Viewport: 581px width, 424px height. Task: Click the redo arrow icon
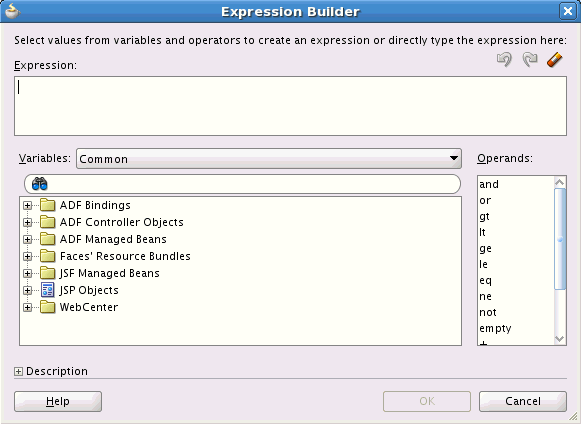(x=530, y=59)
